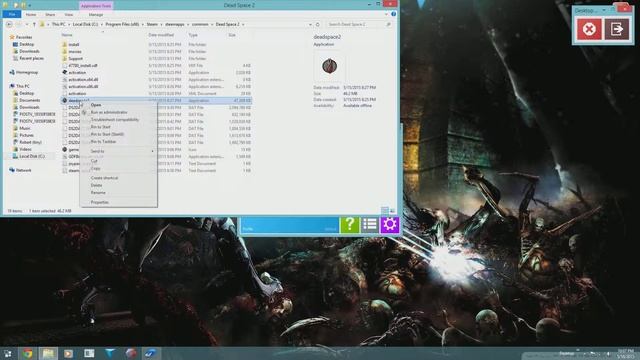Select Videos under This PC
Image resolution: width=640 pixels, height=360 pixels.
point(25,149)
